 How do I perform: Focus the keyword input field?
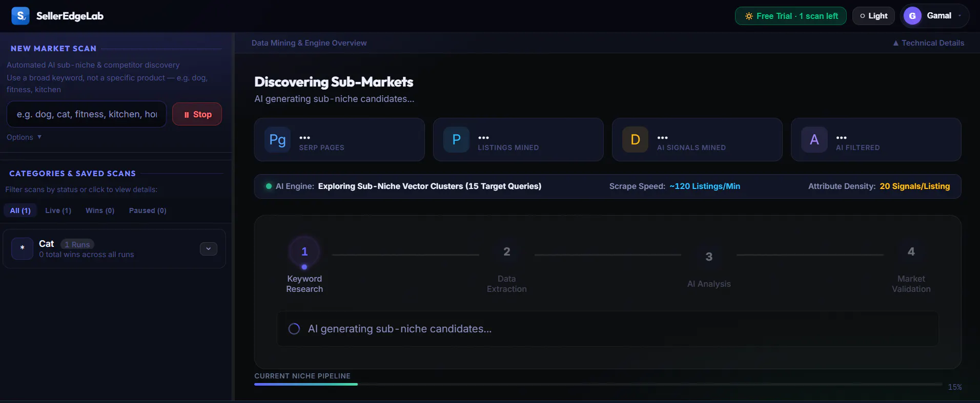(x=87, y=114)
